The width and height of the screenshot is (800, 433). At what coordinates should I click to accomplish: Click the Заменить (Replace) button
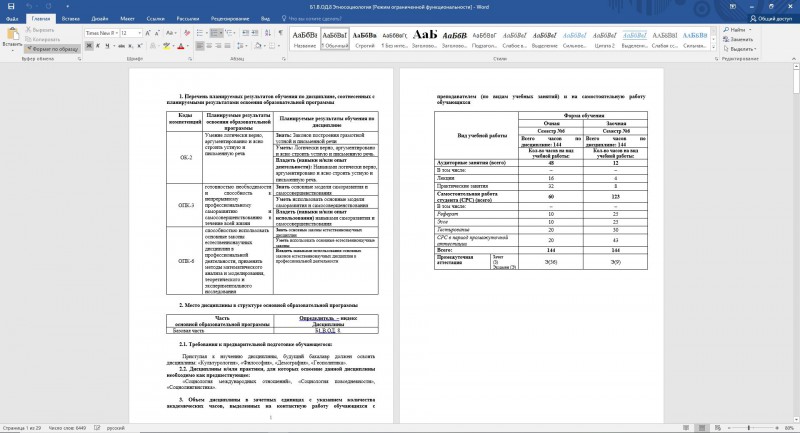point(738,39)
